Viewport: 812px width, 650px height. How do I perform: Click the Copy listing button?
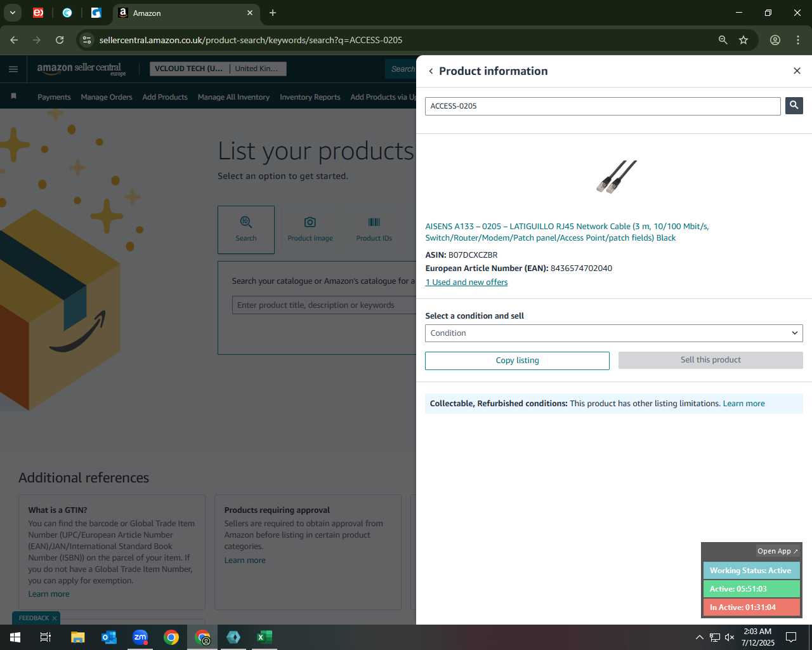click(517, 361)
